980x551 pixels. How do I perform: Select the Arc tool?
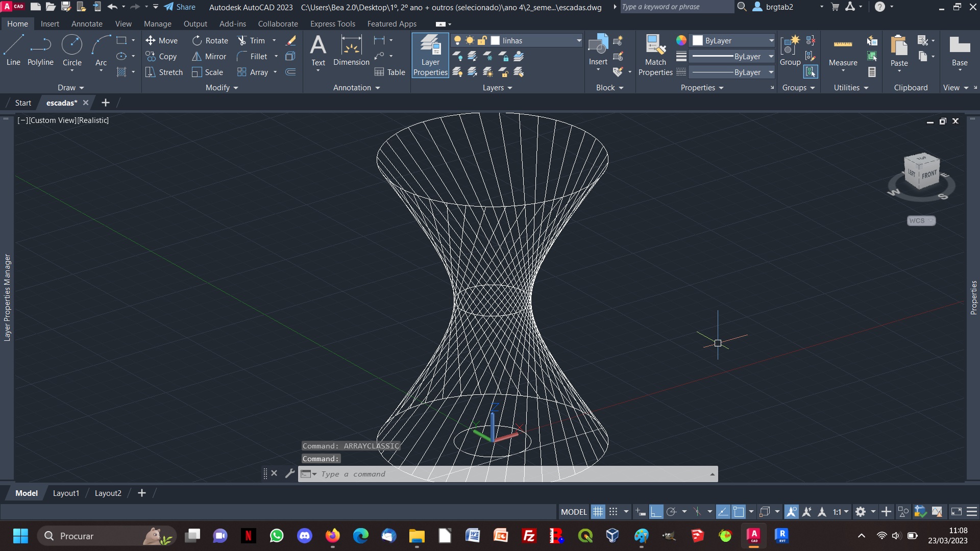tap(101, 50)
